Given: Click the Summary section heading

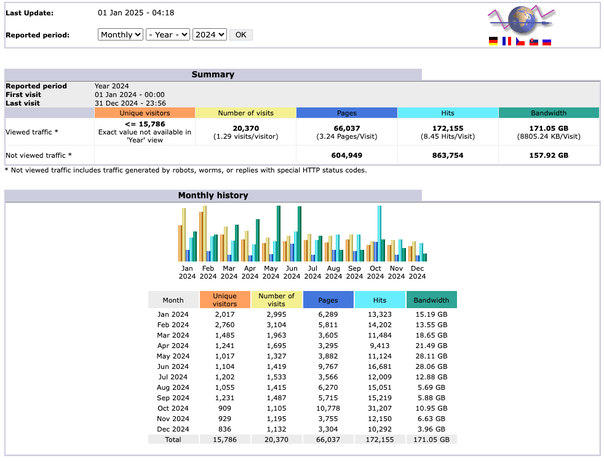Looking at the screenshot, I should (213, 74).
